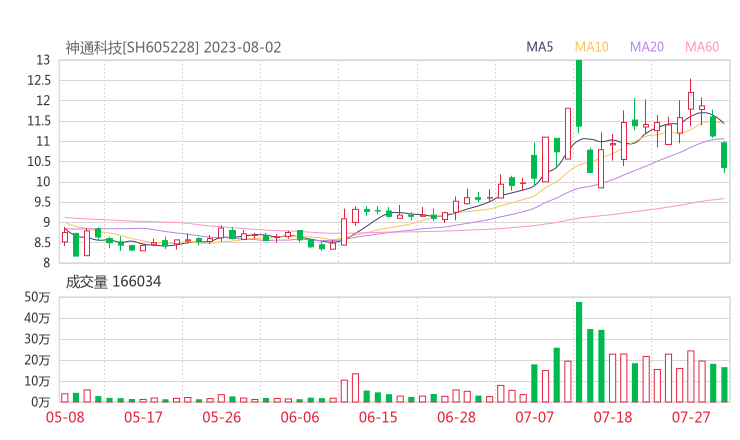Click the 10万 volume axis label

37,381
